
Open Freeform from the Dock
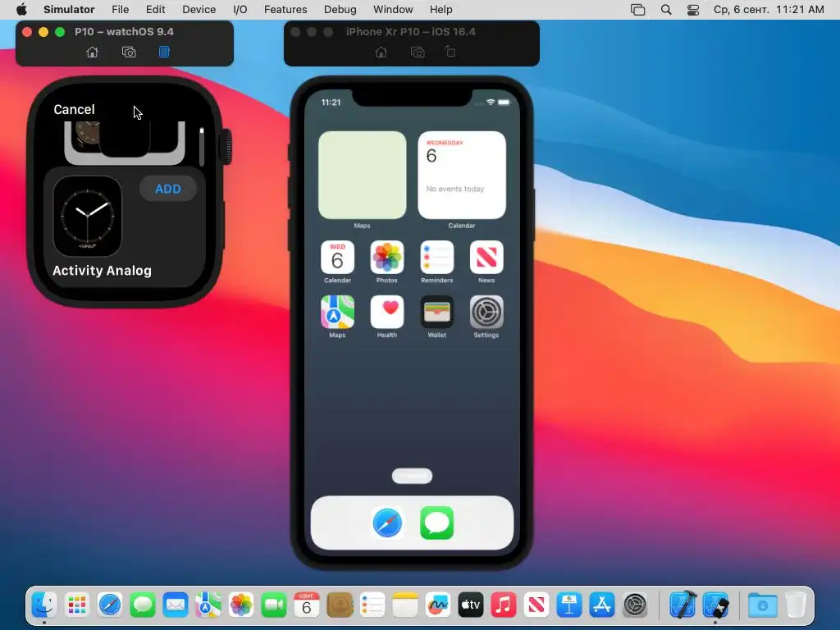coord(438,605)
